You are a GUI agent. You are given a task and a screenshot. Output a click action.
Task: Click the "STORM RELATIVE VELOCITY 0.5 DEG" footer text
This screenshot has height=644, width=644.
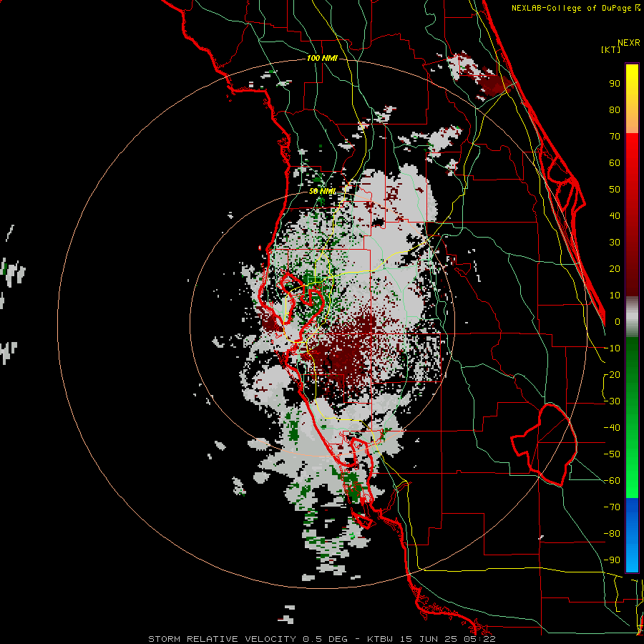[x=248, y=639]
